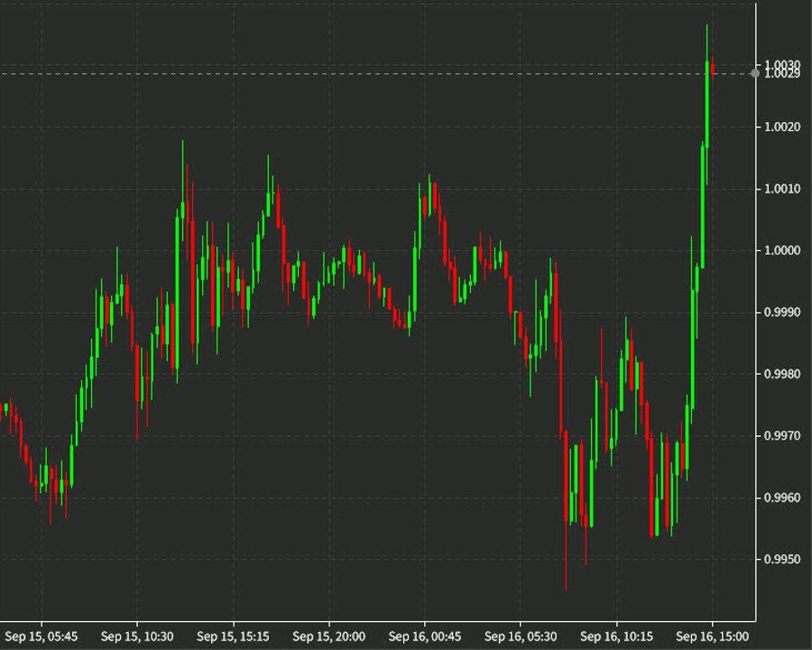Click the Sep 15, 20:00 time label

click(x=328, y=636)
